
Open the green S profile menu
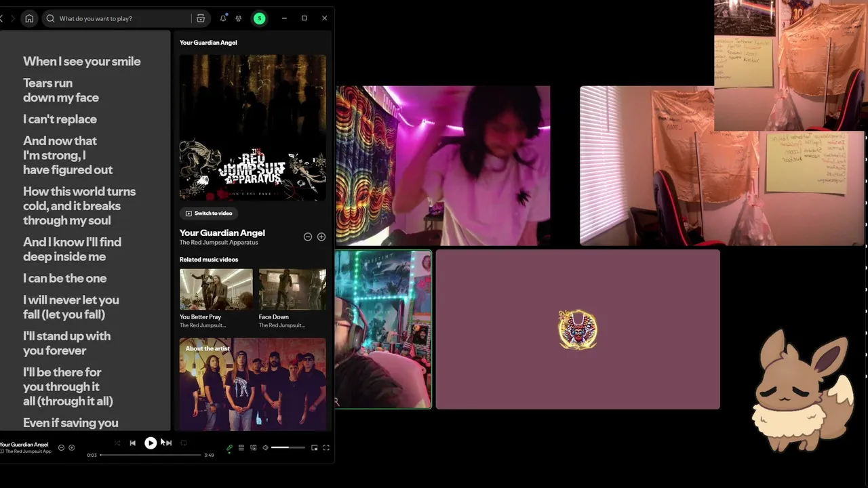pos(259,18)
